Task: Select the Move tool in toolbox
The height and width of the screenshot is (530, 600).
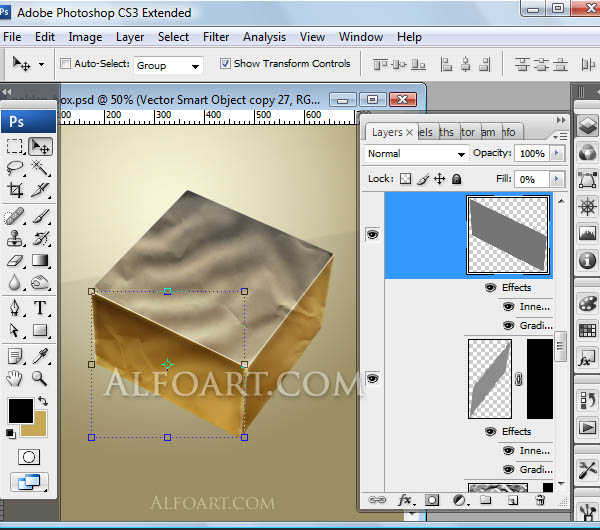Action: 40,147
